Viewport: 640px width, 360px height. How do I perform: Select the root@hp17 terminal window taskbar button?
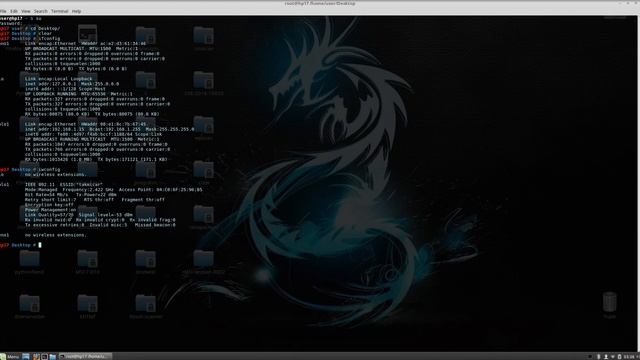[x=85, y=356]
